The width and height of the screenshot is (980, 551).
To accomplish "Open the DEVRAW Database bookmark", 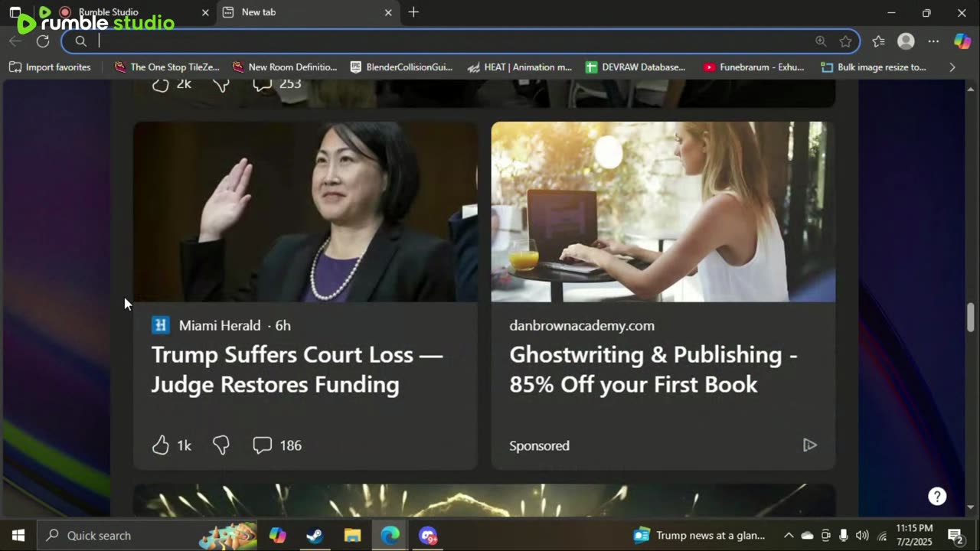I will coord(635,67).
